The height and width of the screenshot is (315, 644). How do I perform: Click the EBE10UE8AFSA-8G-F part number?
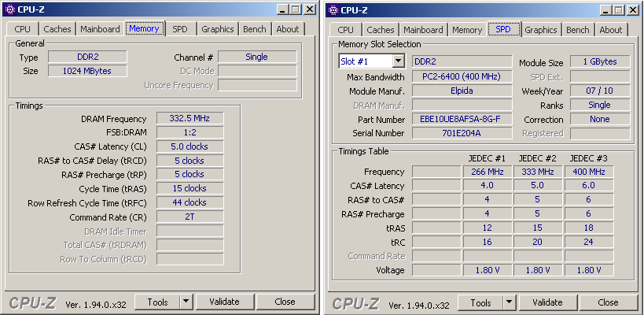(462, 119)
